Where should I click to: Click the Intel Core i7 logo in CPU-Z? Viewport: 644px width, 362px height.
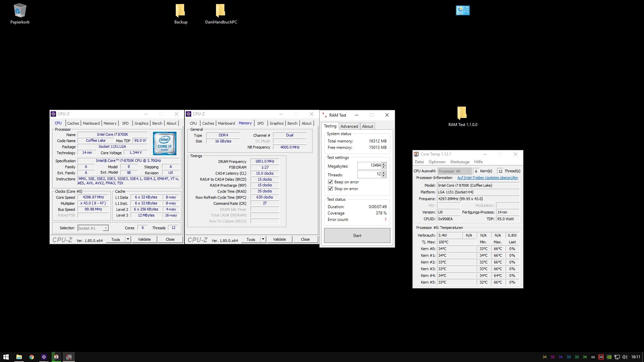point(164,143)
